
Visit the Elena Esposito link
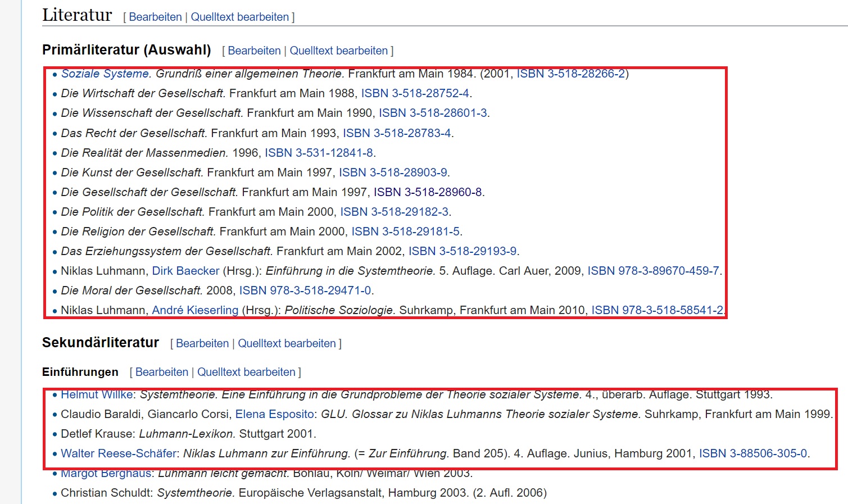[x=274, y=414]
